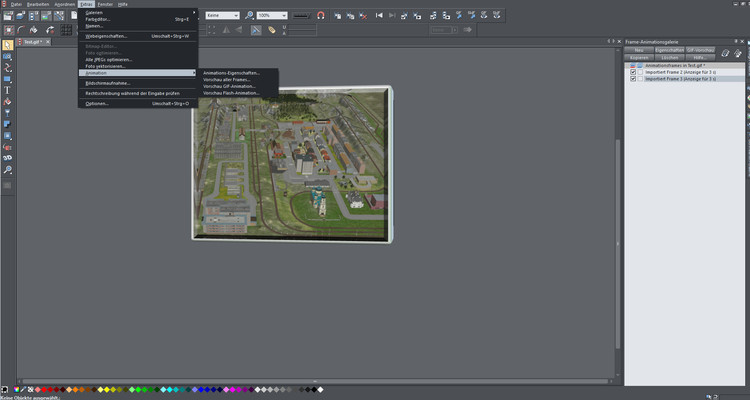Screen dimensions: 750x400
Task: Click the line width preview icon
Action: (x=301, y=15)
